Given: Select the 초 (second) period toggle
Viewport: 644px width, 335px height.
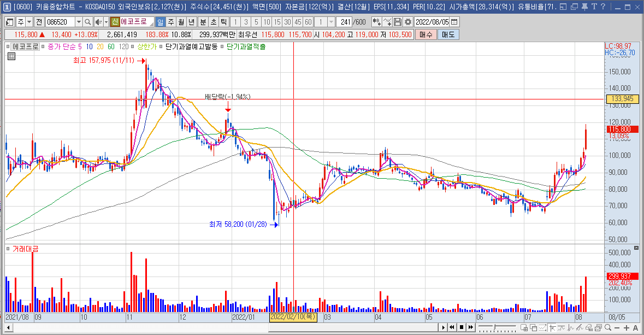Looking at the screenshot, I should [x=213, y=22].
